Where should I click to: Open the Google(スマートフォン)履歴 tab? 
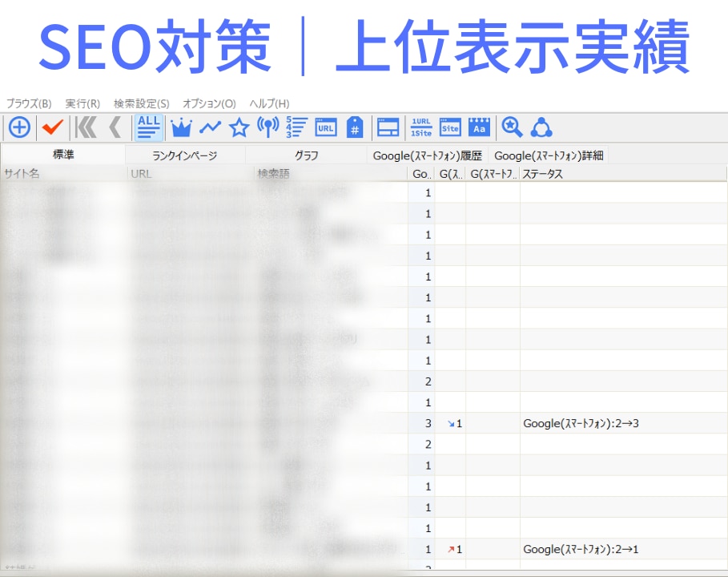tap(428, 155)
